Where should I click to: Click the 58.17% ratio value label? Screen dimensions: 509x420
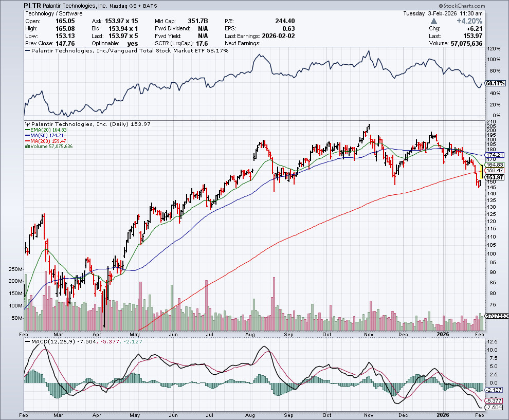click(495, 83)
